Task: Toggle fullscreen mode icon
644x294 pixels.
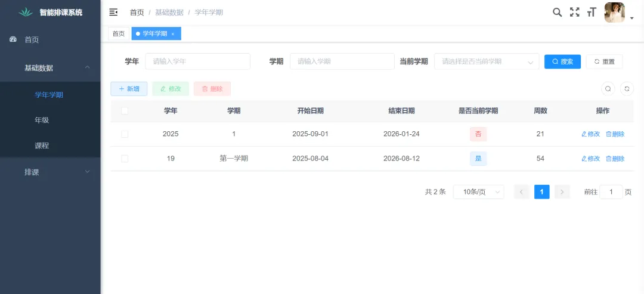Action: tap(574, 12)
